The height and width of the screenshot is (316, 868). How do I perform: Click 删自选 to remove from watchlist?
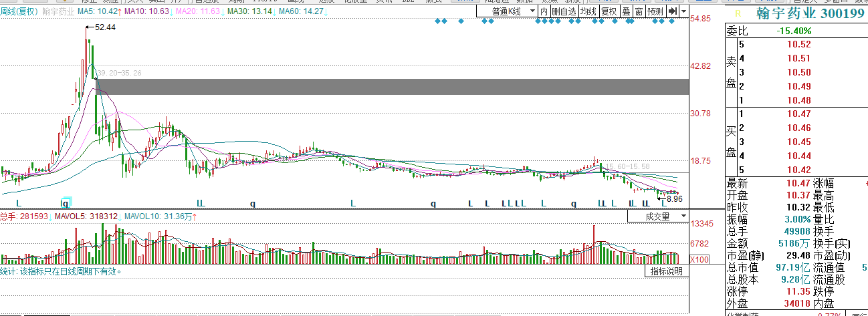click(x=563, y=11)
